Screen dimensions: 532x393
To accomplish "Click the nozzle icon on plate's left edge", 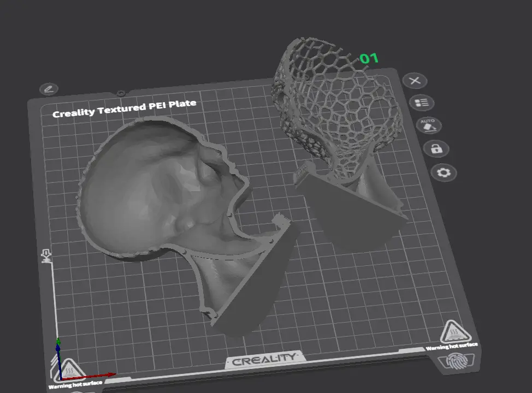I will pos(46,256).
